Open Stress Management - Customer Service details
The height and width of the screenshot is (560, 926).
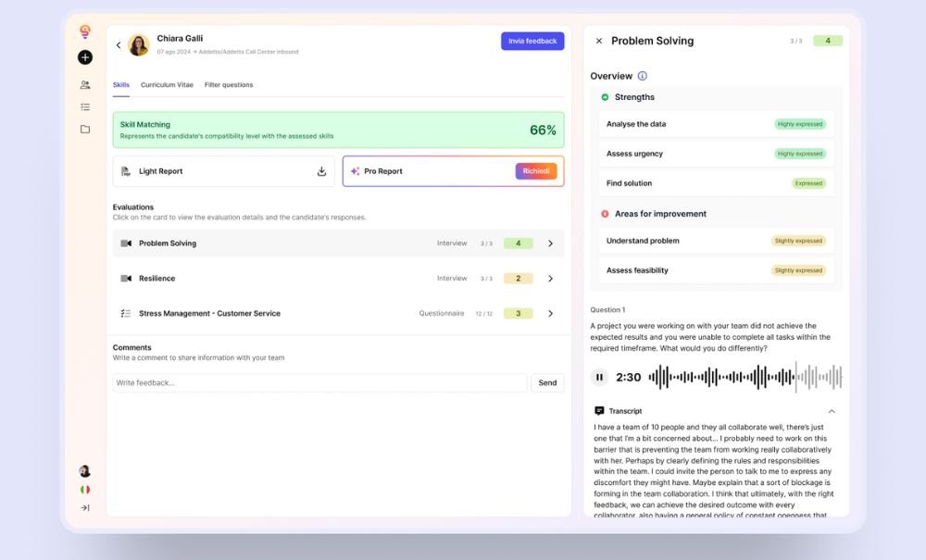coord(550,314)
